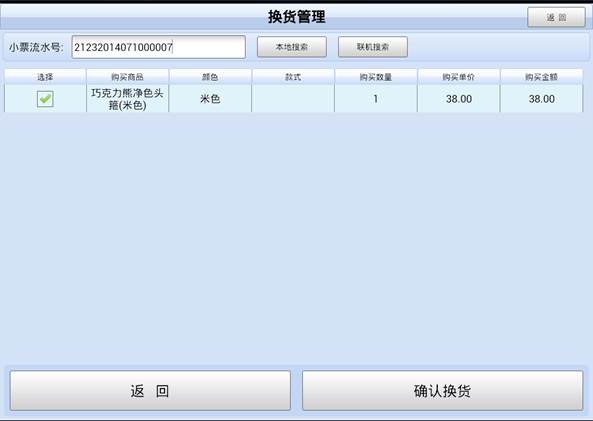Click the 确认换货 button
The image size is (593, 421).
pos(442,391)
